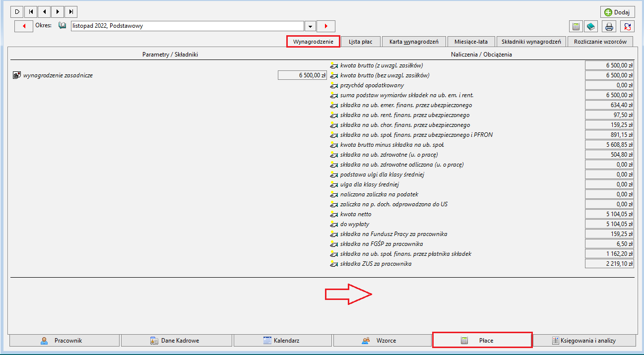Image resolution: width=644 pixels, height=355 pixels.
Task: Open the Księgowania i analizy section
Action: (584, 341)
